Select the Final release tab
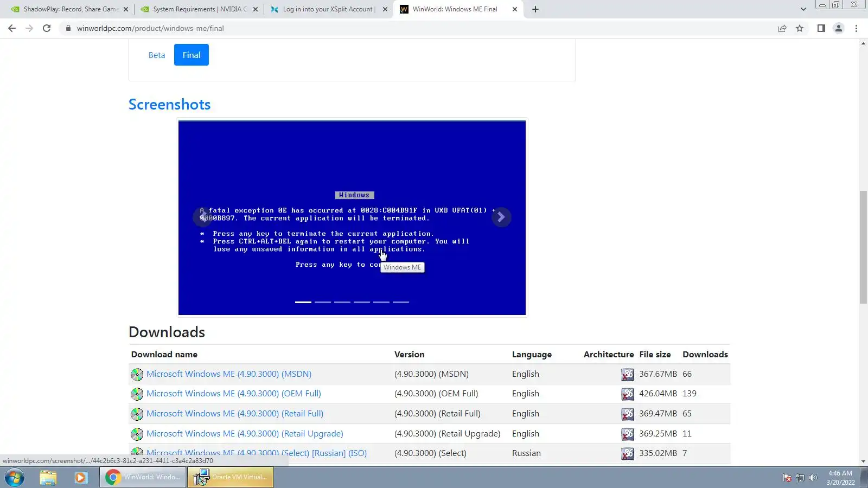 (x=192, y=55)
